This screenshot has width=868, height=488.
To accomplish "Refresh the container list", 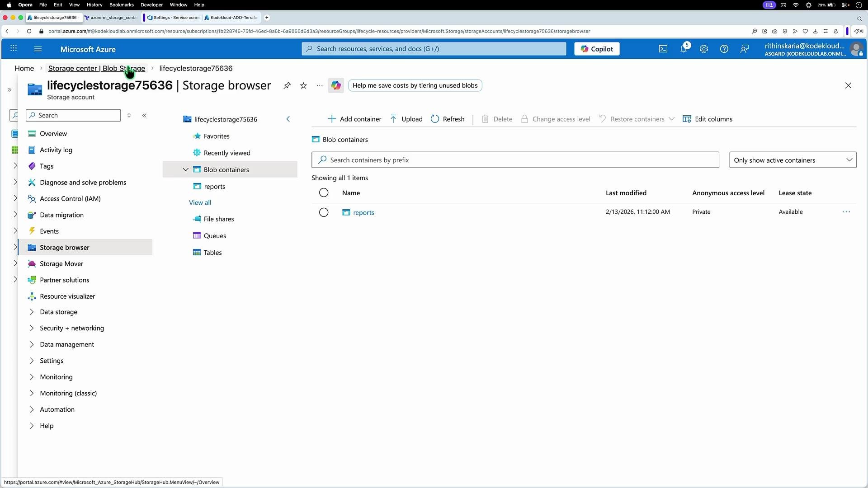I will (448, 119).
